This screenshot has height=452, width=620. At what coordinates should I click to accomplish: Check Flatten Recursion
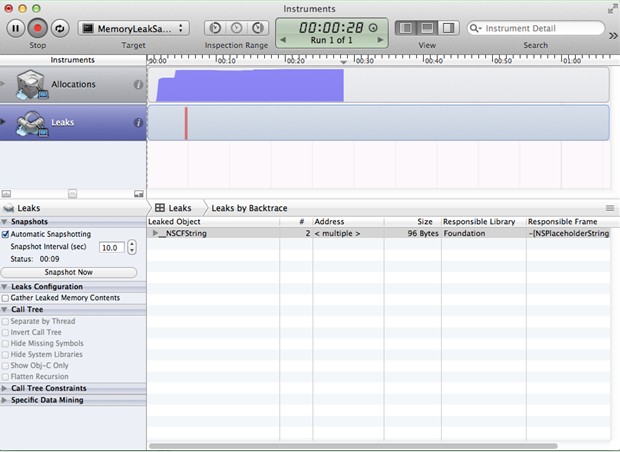pyautogui.click(x=6, y=377)
